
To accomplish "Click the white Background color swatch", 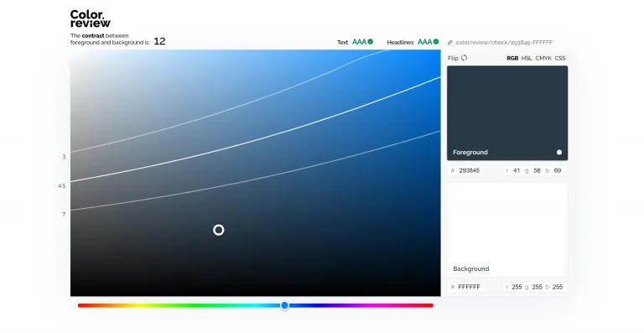I will [x=507, y=230].
